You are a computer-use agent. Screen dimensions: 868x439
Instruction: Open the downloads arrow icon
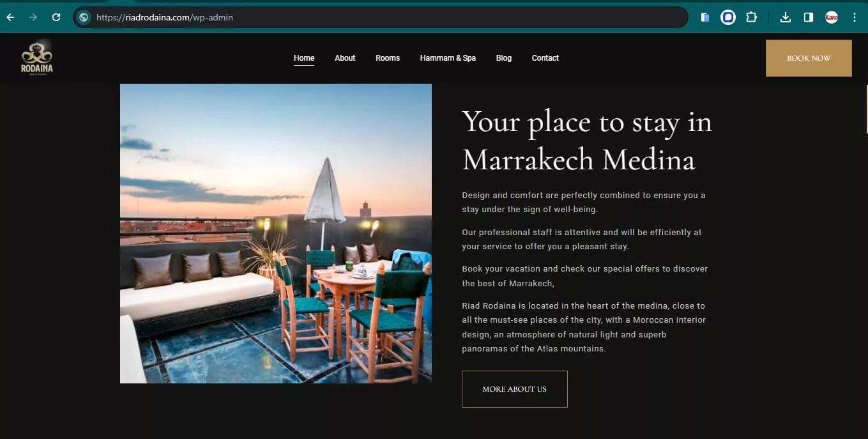786,17
